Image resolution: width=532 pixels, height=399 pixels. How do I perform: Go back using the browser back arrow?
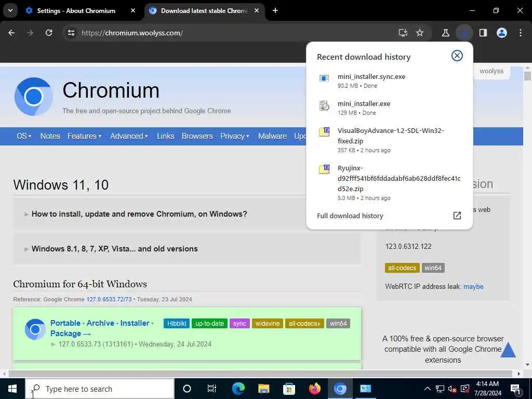[11, 33]
